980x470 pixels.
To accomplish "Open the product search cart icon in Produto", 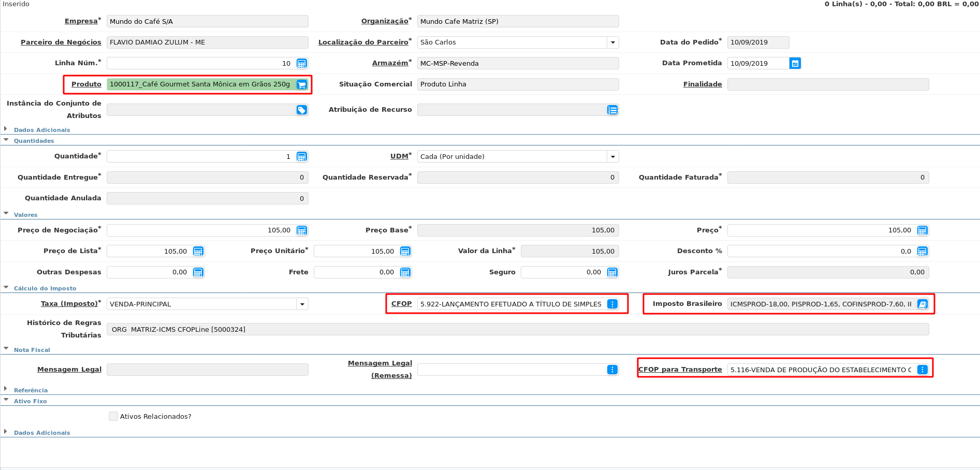I will point(302,84).
